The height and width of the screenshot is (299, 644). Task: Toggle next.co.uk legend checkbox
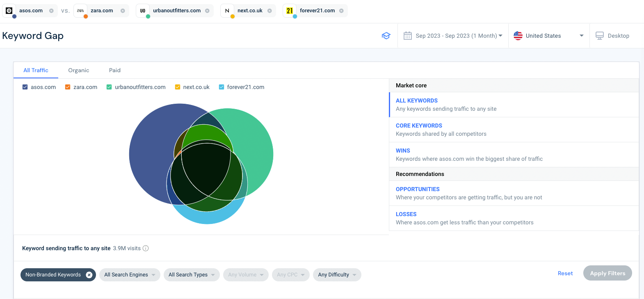[178, 87]
